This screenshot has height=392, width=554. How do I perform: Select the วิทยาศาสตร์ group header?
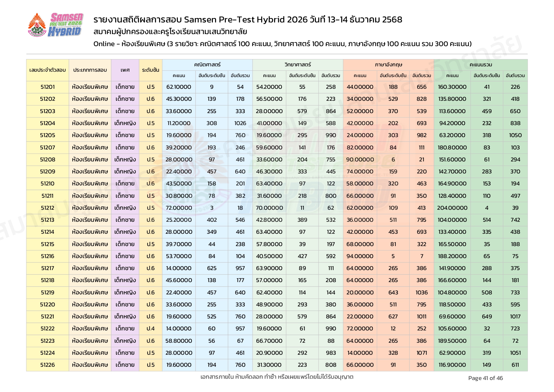point(298,64)
